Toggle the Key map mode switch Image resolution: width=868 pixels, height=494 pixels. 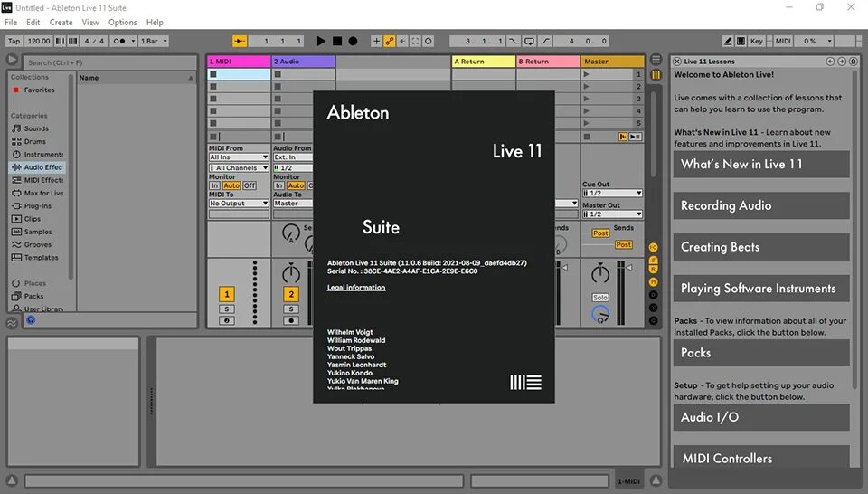tap(757, 41)
